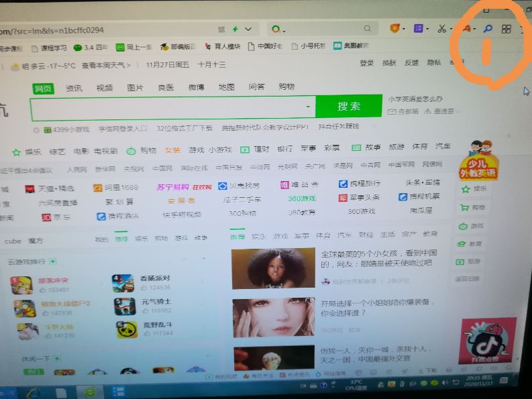Select the 网页 search tab
This screenshot has width=532, height=399.
click(44, 89)
